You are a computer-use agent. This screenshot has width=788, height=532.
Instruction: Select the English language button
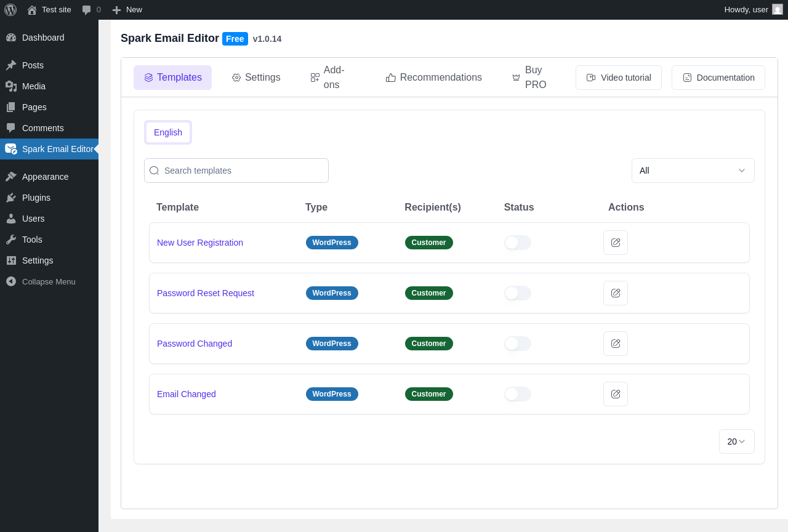click(x=168, y=132)
